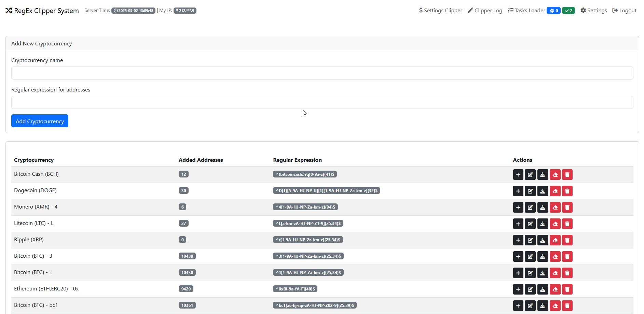Screen dimensions: 644x314
Task: Click the Logout link
Action: (x=624, y=11)
